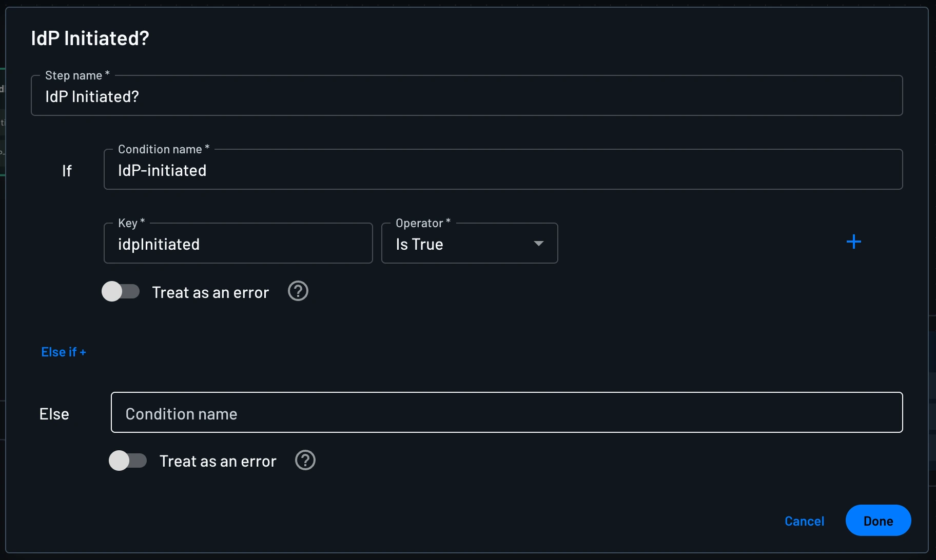936x560 pixels.
Task: Click the Operator dropdown chevron arrow
Action: pyautogui.click(x=538, y=244)
